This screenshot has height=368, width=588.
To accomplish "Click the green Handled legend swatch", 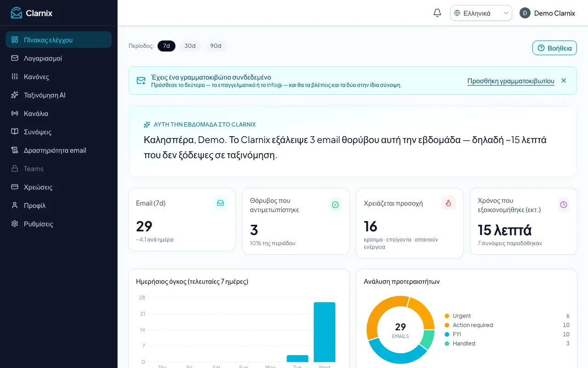I will tap(447, 344).
